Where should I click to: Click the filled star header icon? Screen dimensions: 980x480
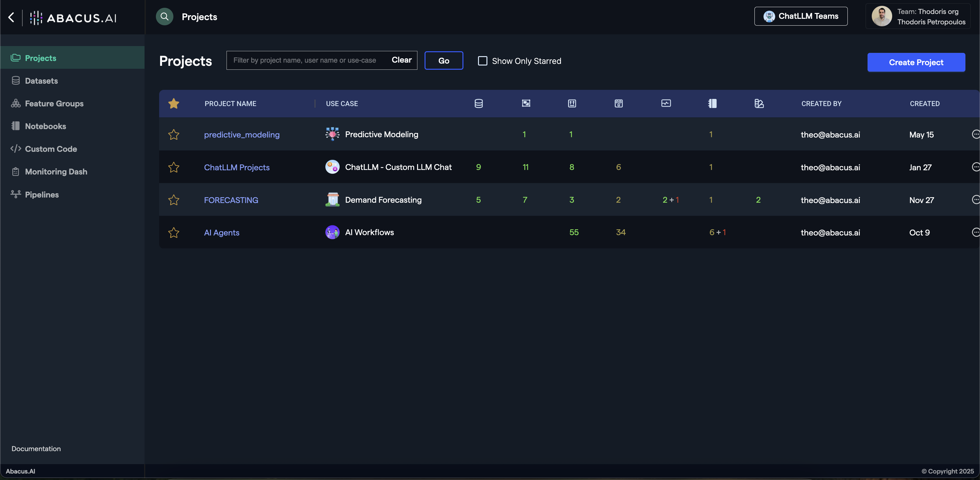click(x=174, y=103)
